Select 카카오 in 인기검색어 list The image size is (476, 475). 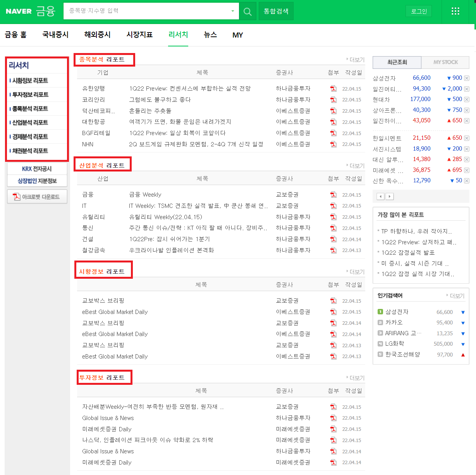394,322
